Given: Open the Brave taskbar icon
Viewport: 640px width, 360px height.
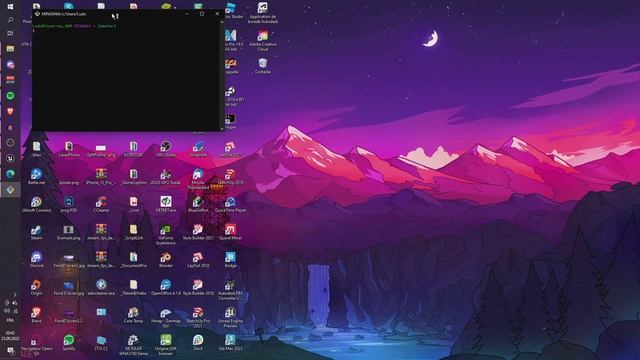Looking at the screenshot, I should (10, 111).
